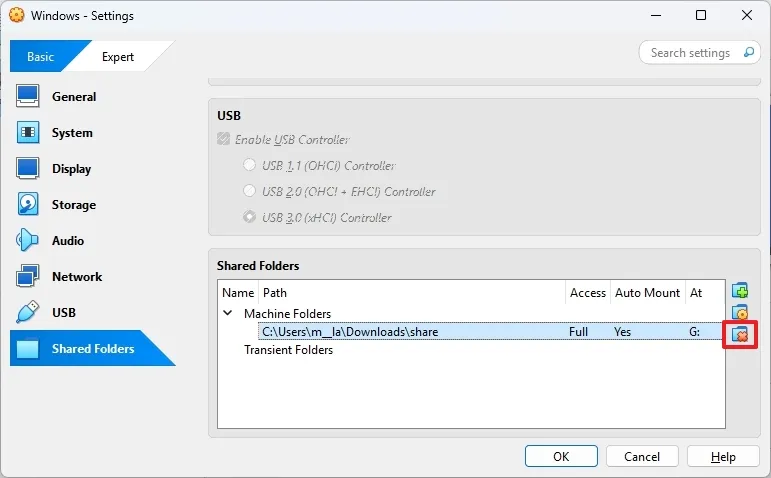The width and height of the screenshot is (771, 478).
Task: Click the Name column header
Action: (x=238, y=293)
